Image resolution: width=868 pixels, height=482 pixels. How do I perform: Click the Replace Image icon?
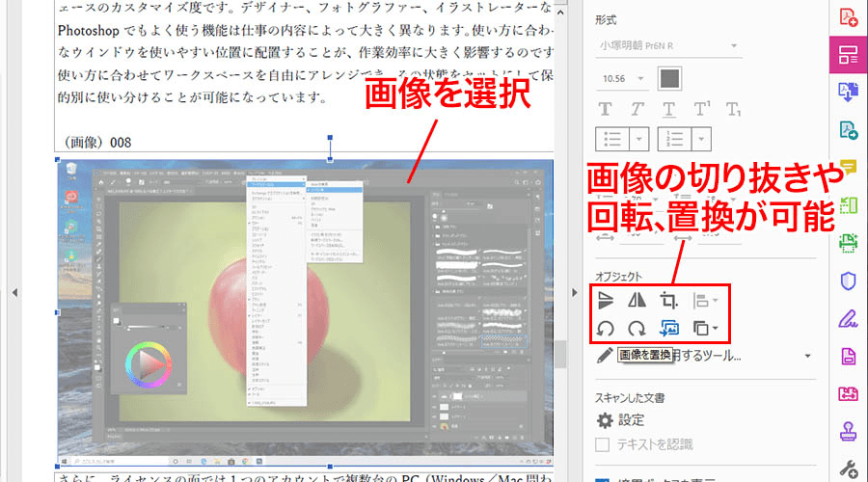(668, 328)
